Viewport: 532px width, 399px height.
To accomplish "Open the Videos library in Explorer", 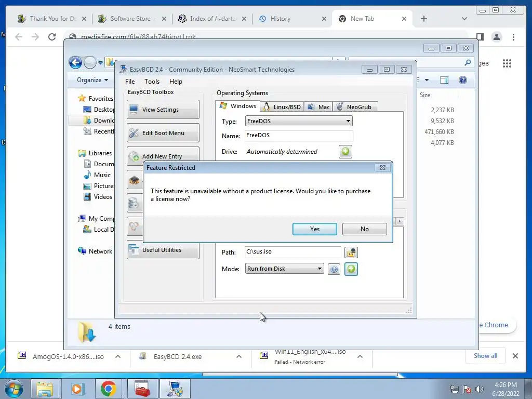I will coord(98,197).
